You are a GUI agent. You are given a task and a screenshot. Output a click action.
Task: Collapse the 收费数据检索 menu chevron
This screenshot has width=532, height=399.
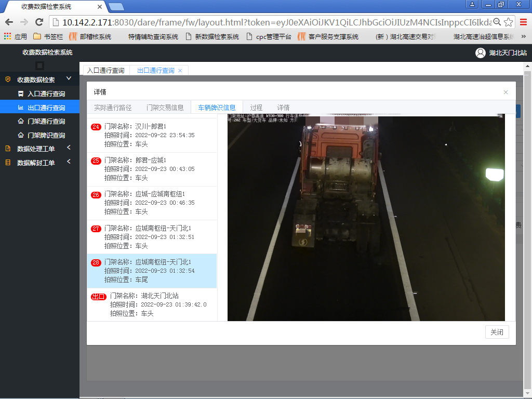point(69,78)
